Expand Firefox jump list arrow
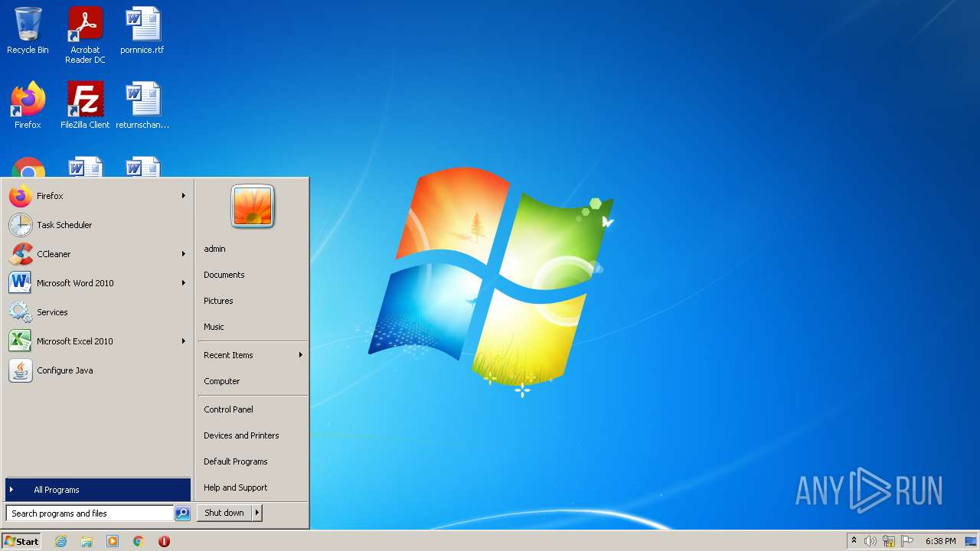Screen dimensions: 980x551 [184, 196]
